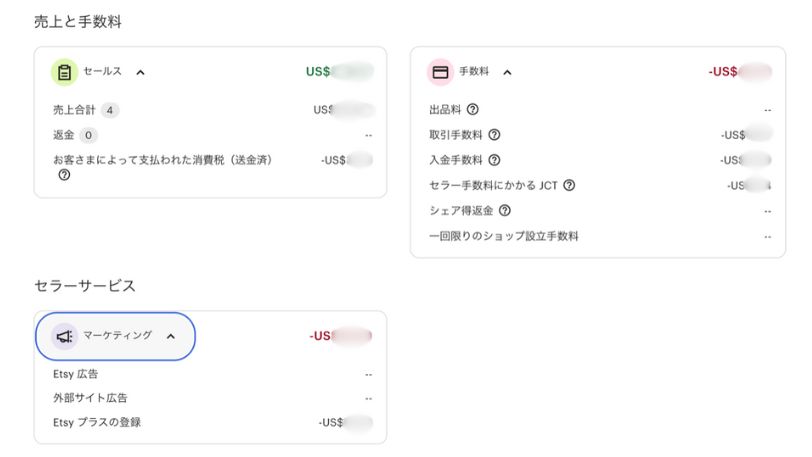The height and width of the screenshot is (457, 812).
Task: Click help icon beside セラー手数料にかかる JCT
Action: point(569,185)
